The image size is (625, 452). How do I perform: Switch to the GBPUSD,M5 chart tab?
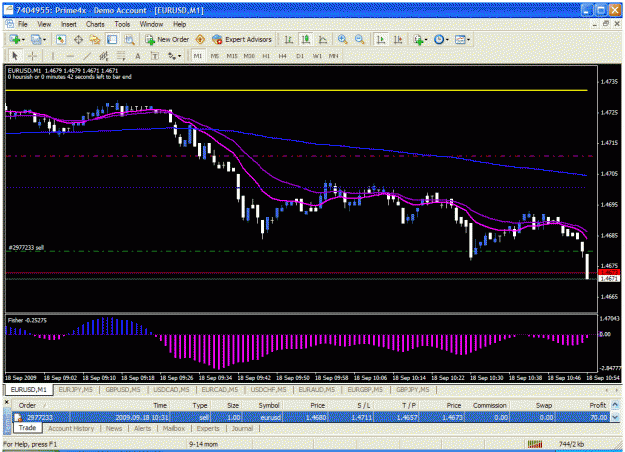pyautogui.click(x=123, y=390)
